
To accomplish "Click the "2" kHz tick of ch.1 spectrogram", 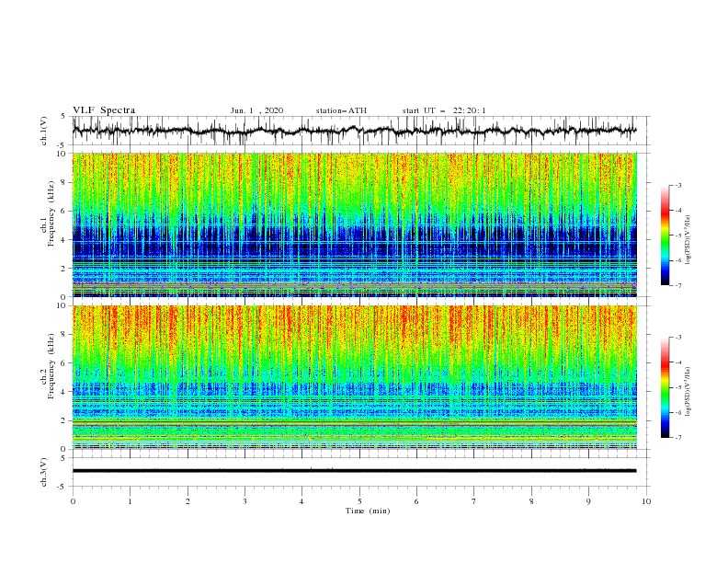I will [63, 269].
